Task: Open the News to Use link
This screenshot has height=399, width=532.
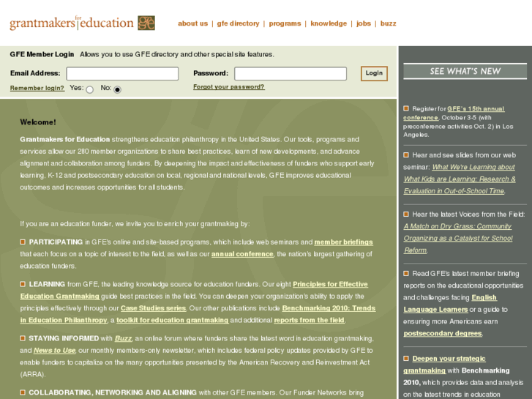Action: 54,351
